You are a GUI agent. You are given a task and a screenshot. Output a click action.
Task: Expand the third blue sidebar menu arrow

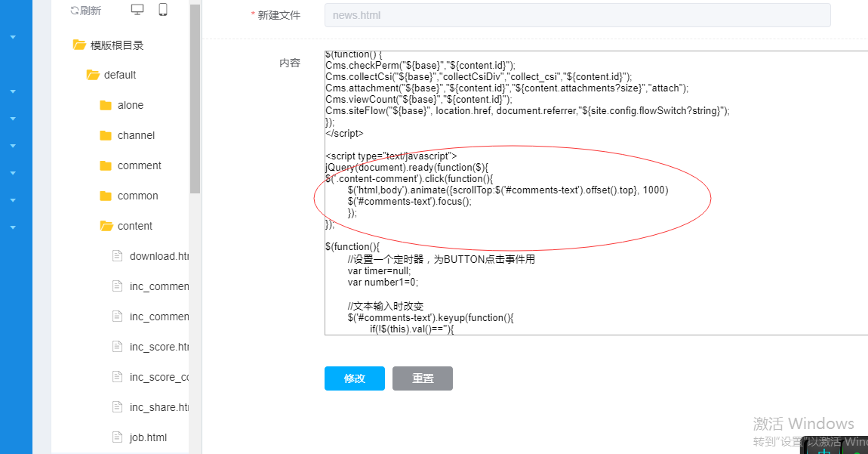[x=13, y=119]
